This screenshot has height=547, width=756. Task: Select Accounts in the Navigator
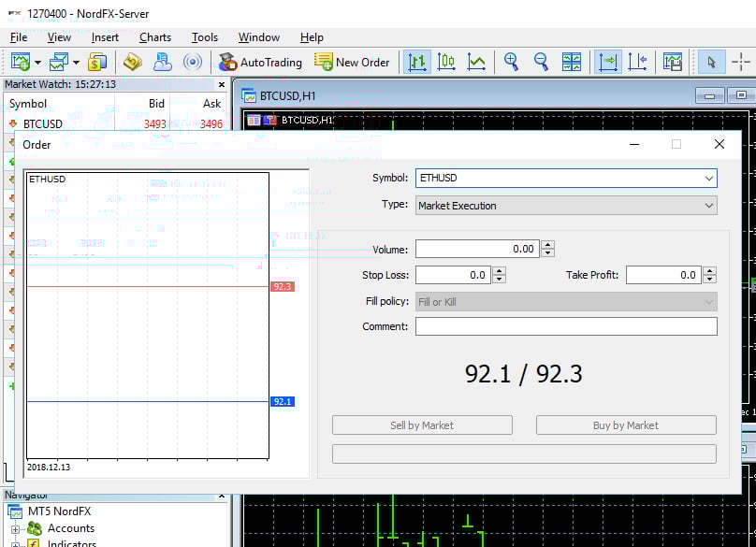71,528
